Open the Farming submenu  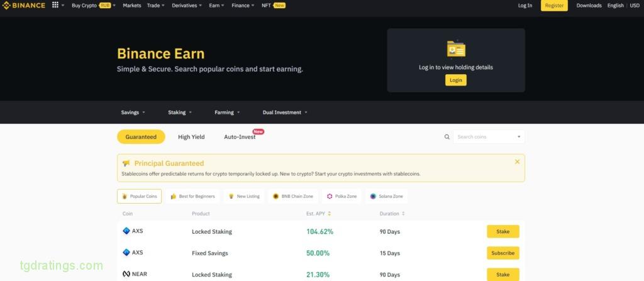(227, 112)
